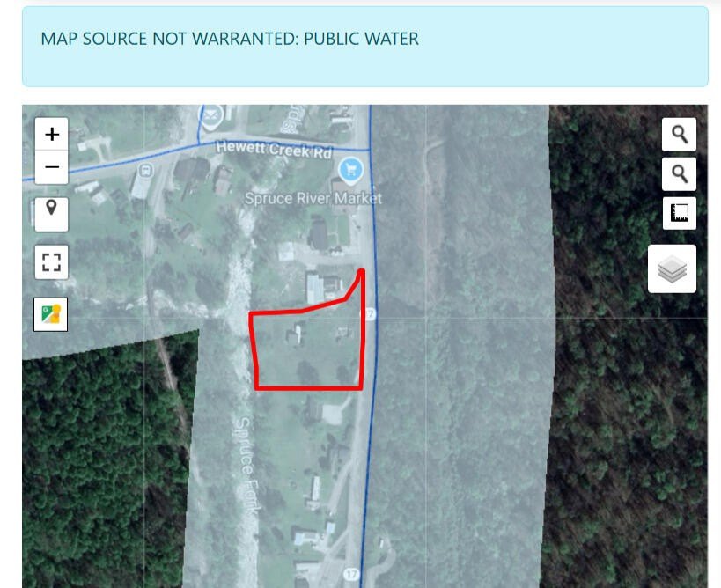The height and width of the screenshot is (588, 721).
Task: Click the Spruce River Market cart pin
Action: click(351, 171)
